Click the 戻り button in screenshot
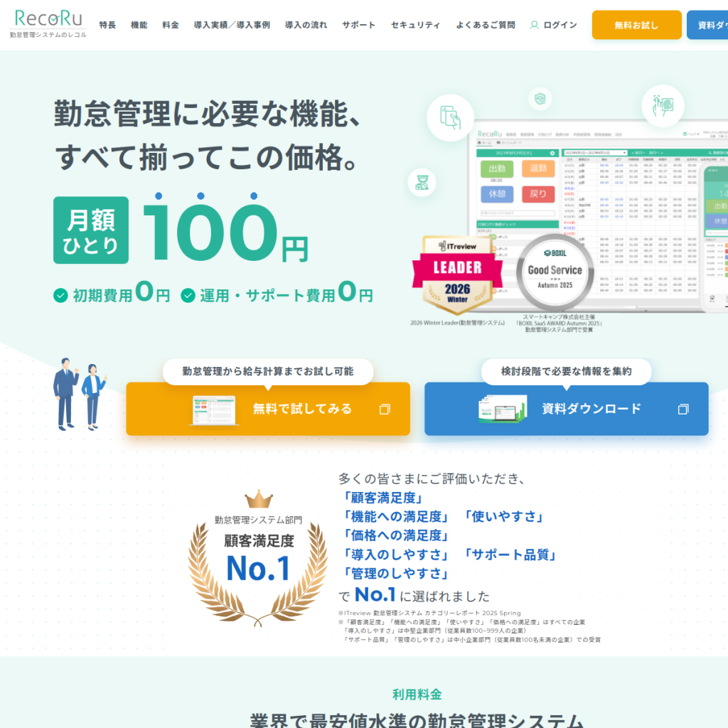 [538, 193]
